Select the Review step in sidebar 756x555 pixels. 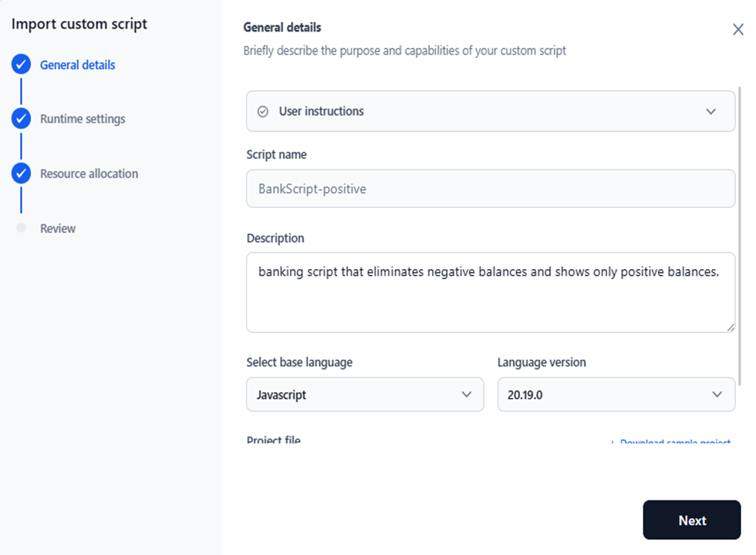coord(59,228)
